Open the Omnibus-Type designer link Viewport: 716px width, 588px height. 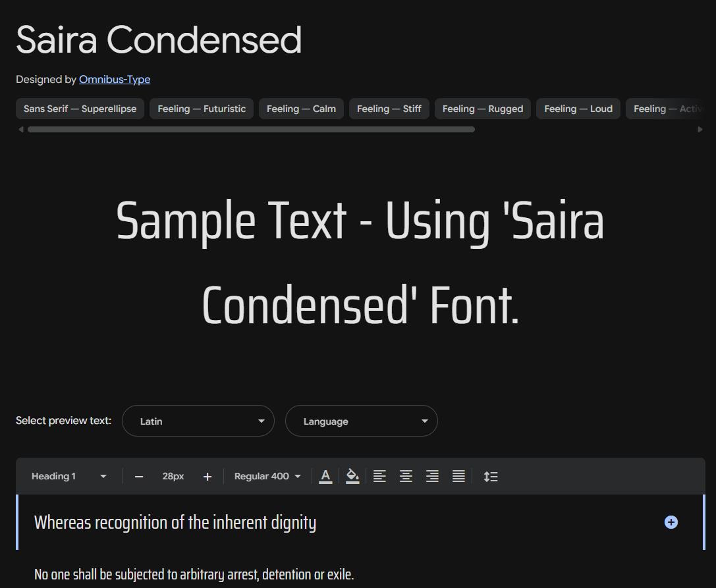tap(115, 80)
